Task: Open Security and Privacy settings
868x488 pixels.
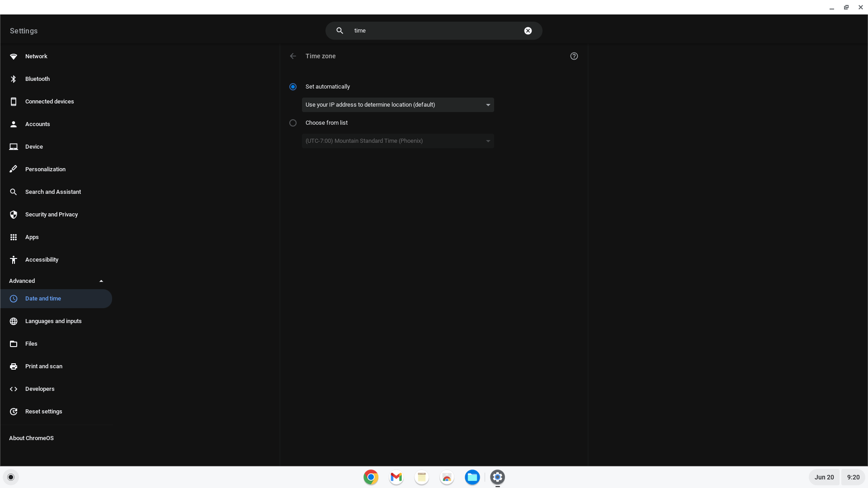Action: pyautogui.click(x=56, y=215)
